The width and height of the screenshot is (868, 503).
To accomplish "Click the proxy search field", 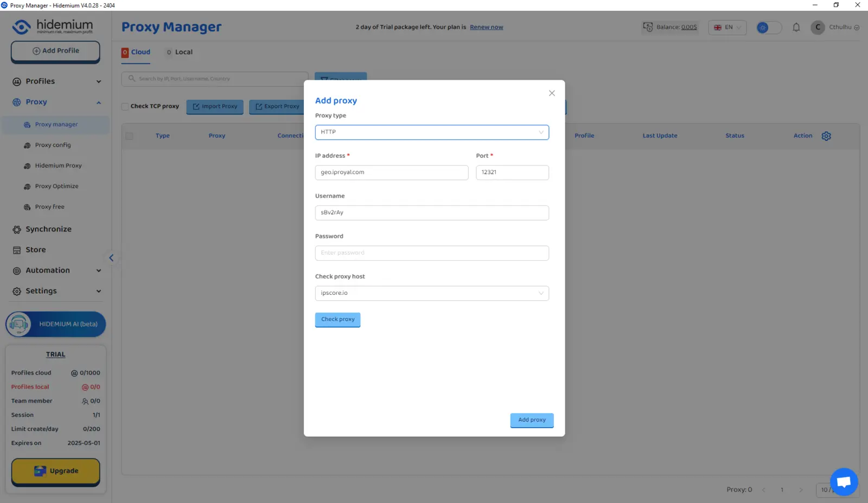I will click(x=215, y=79).
